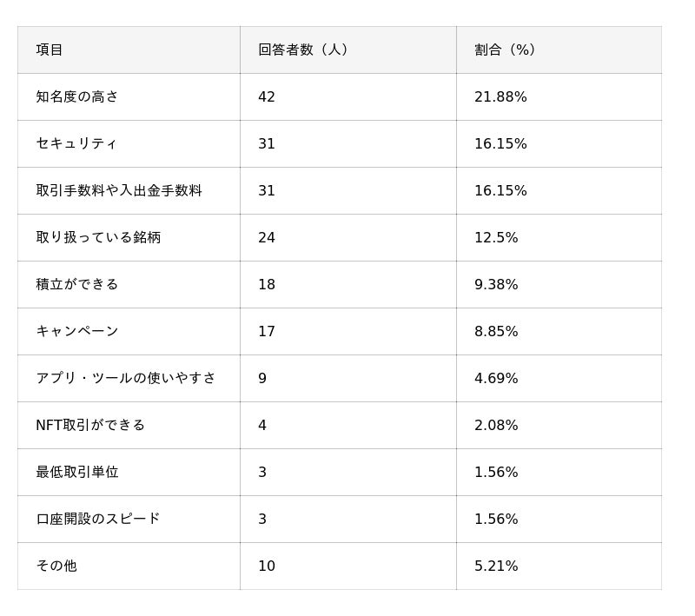Click the 回答者数（人） column header
Screen dimensions: 695x616
pyautogui.click(x=303, y=50)
